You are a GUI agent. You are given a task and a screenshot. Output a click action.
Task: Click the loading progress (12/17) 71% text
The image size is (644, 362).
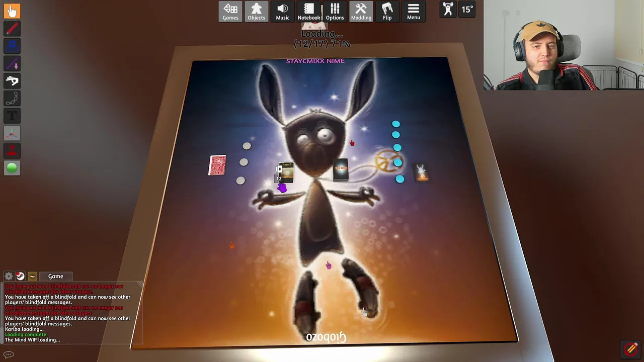pyautogui.click(x=322, y=44)
